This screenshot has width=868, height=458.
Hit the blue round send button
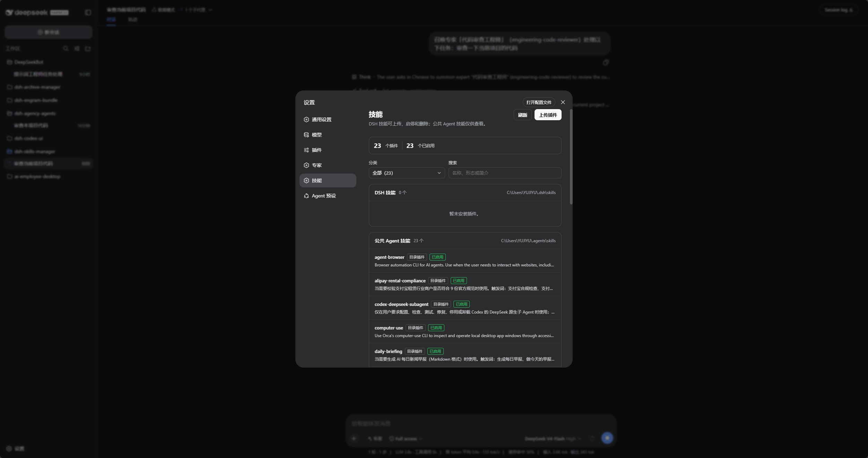point(607,438)
